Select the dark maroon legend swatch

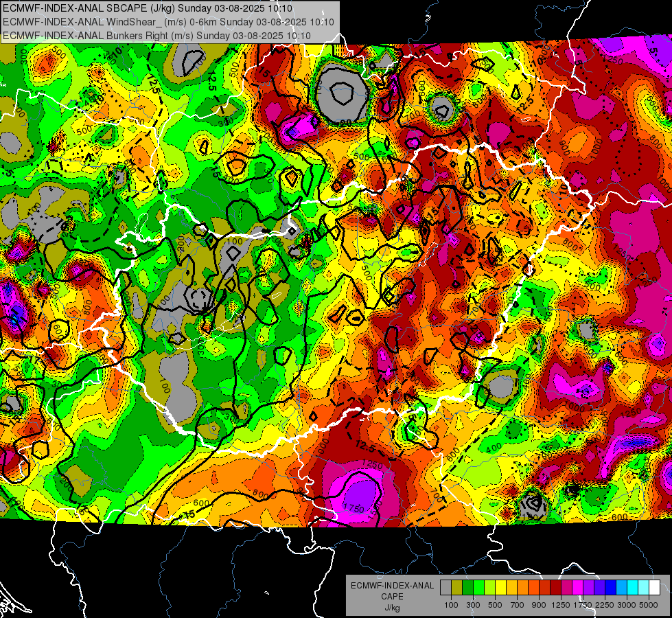click(x=555, y=587)
